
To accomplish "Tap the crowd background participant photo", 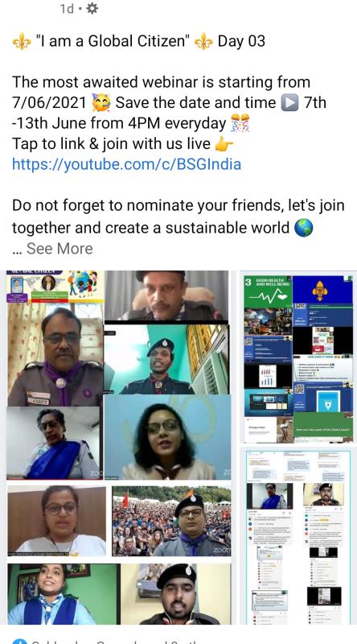I will point(171,521).
